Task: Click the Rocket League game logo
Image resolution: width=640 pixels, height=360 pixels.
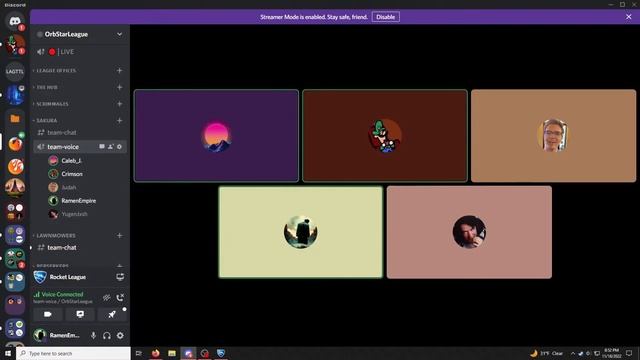Action: [40, 277]
